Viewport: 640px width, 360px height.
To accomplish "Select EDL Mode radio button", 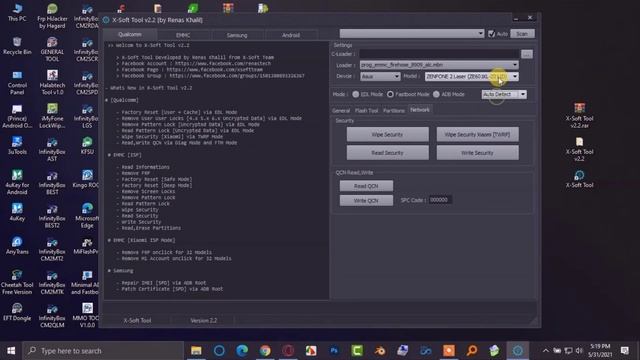I will coord(356,94).
